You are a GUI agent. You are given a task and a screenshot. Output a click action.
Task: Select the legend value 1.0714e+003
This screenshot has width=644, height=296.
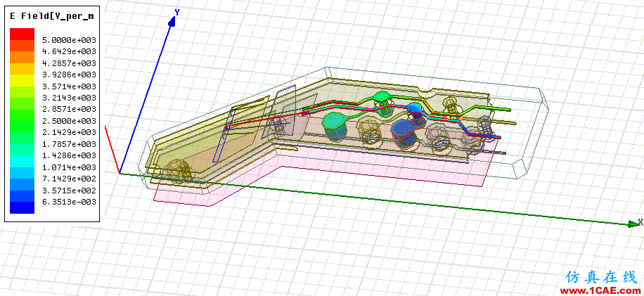(x=69, y=167)
